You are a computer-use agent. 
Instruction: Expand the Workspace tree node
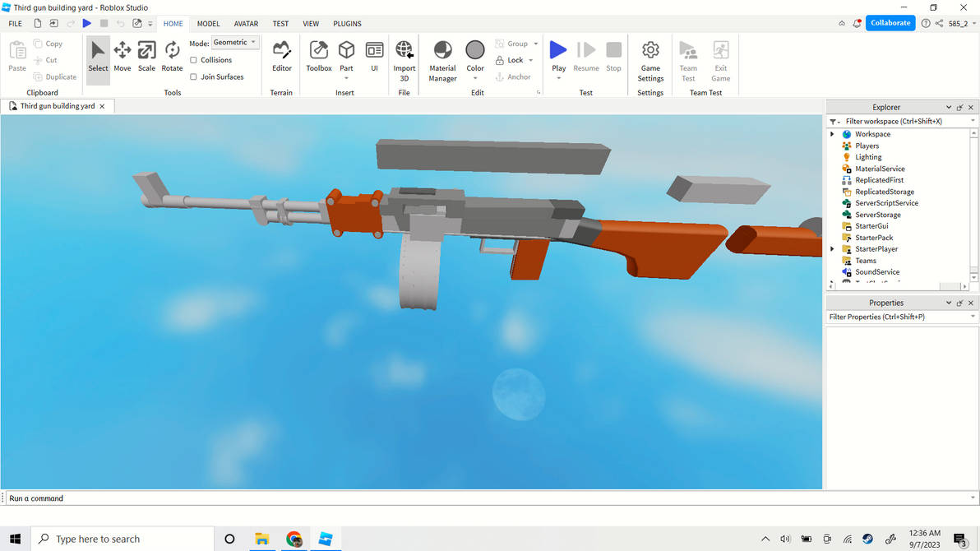833,134
